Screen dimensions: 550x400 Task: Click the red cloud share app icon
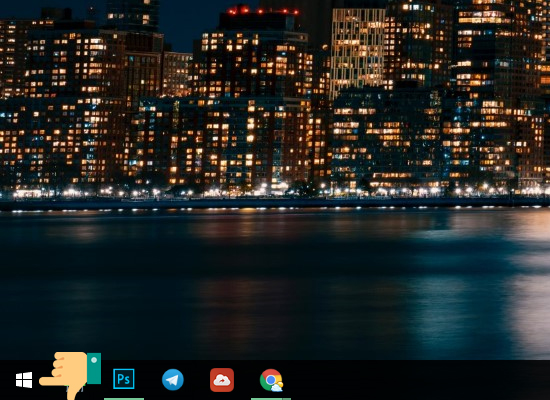[222, 380]
